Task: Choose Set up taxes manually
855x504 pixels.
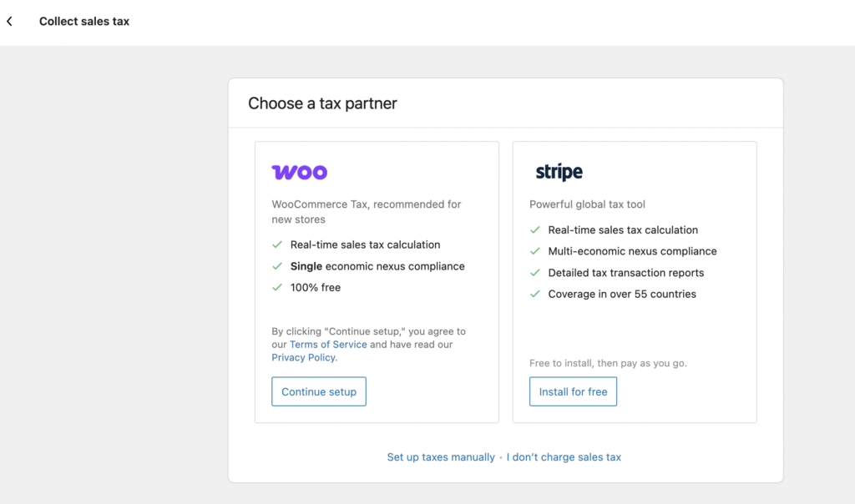Action: click(440, 457)
